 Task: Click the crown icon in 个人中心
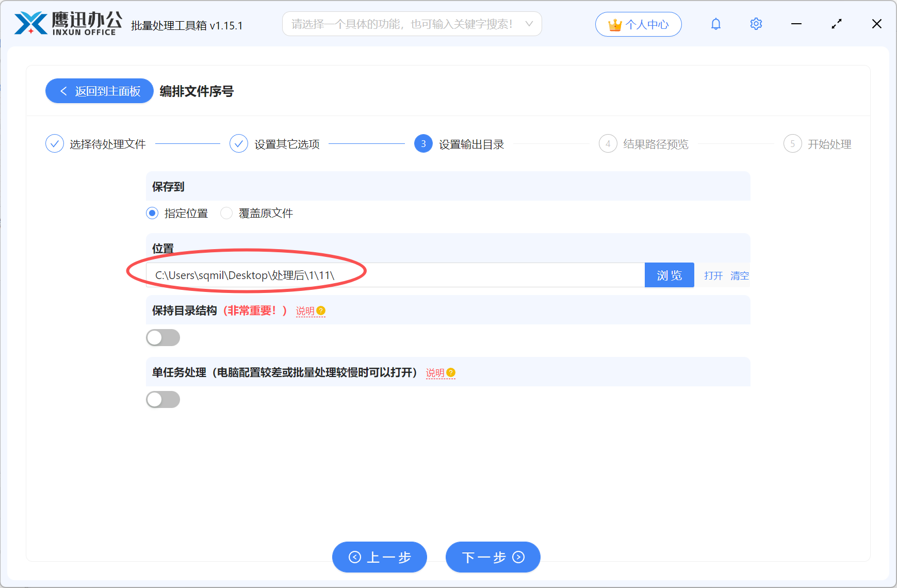coord(614,24)
